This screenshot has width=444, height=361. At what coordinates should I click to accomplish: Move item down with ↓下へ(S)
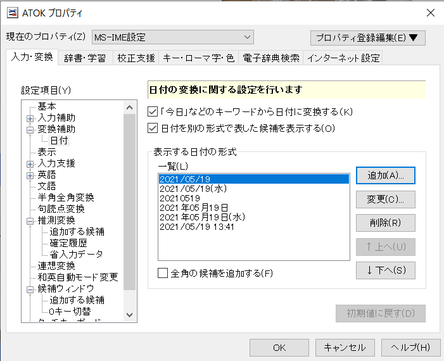tap(385, 270)
